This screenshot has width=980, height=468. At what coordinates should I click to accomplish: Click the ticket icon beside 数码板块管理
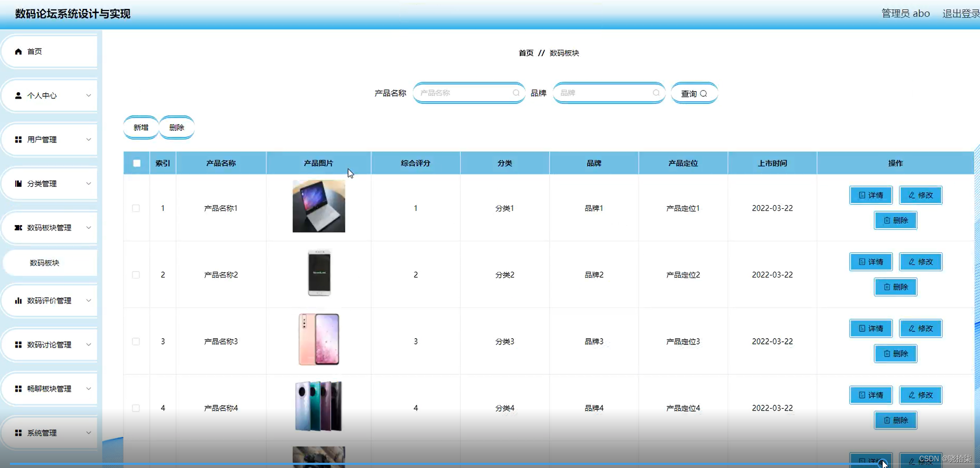pyautogui.click(x=18, y=228)
